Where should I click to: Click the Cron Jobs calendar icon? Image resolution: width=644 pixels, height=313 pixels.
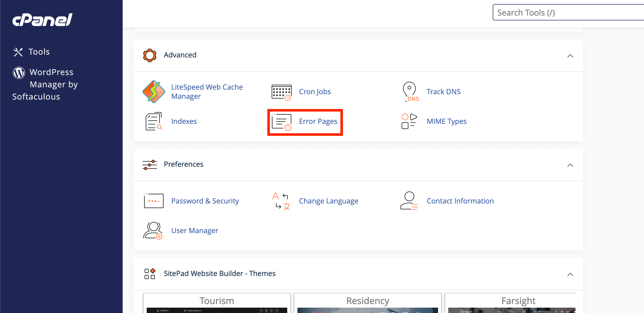[x=281, y=92]
